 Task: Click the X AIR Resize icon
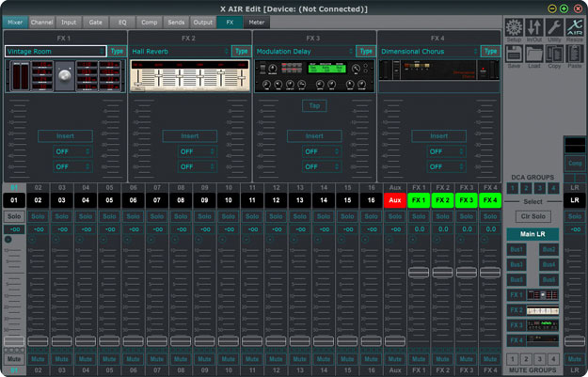(x=575, y=28)
